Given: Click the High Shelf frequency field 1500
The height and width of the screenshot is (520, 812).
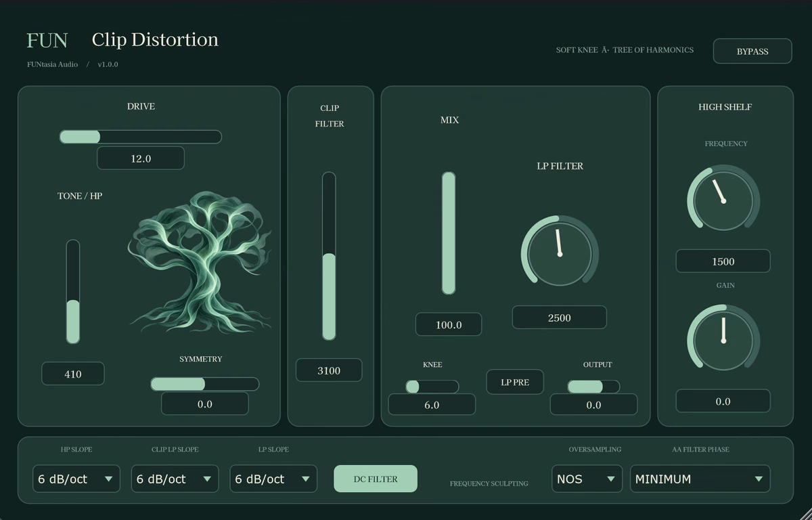Looking at the screenshot, I should 723,261.
